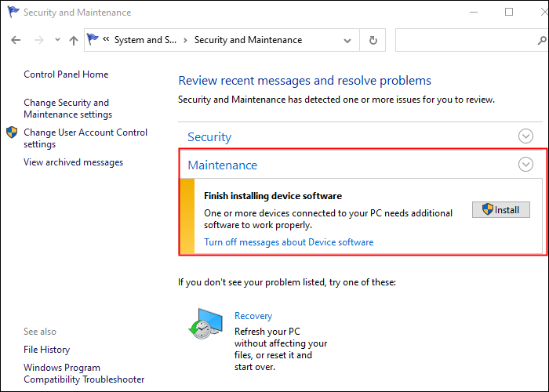The height and width of the screenshot is (392, 549).
Task: Expand the Security section chevron
Action: (525, 136)
